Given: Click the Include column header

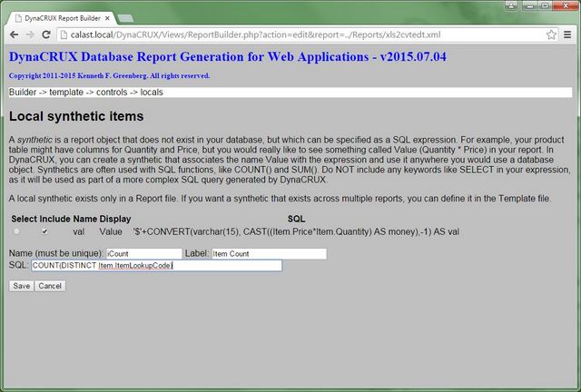Looking at the screenshot, I should click(54, 219).
